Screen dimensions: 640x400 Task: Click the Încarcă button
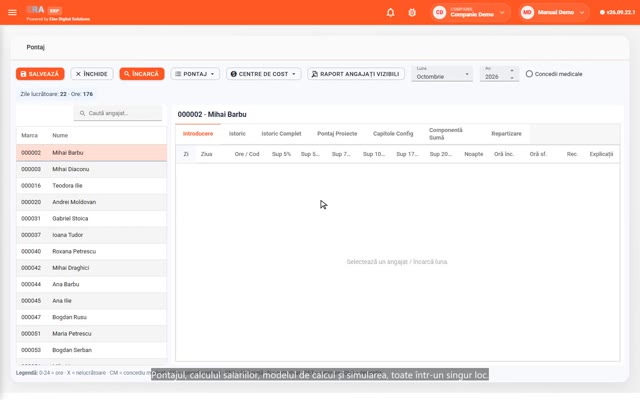[142, 74]
